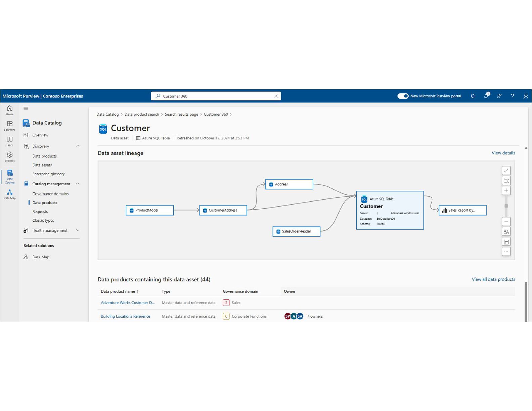Open help question mark icon

pos(513,96)
